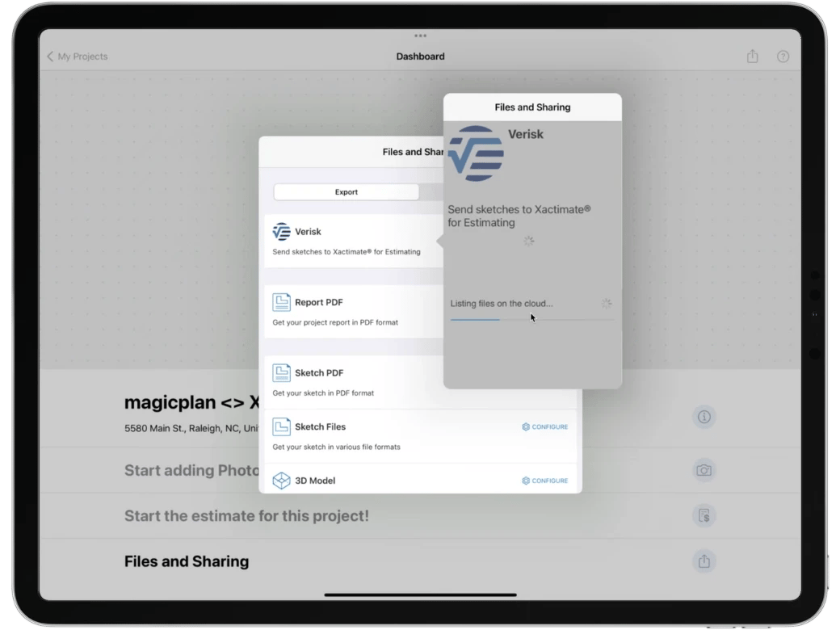Click the Report PDF document icon
This screenshot has width=840, height=630.
(280, 301)
